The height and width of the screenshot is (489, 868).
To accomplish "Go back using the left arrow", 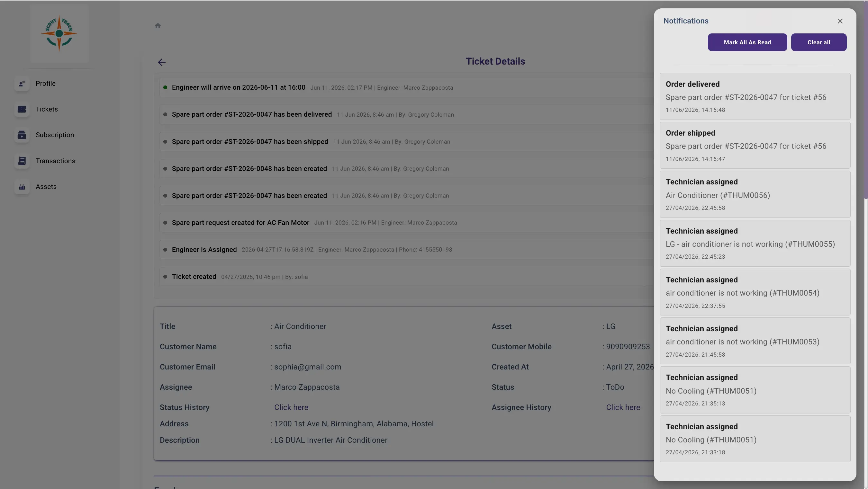I will pos(162,62).
